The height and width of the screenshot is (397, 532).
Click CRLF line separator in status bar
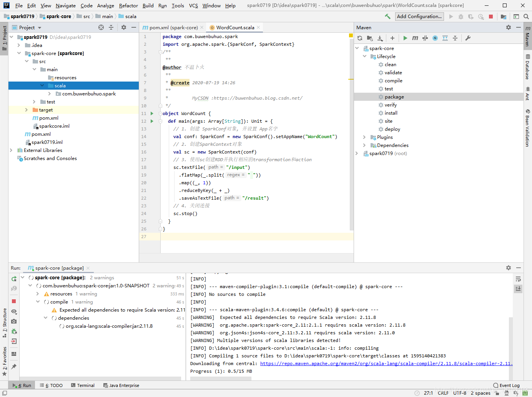(443, 393)
